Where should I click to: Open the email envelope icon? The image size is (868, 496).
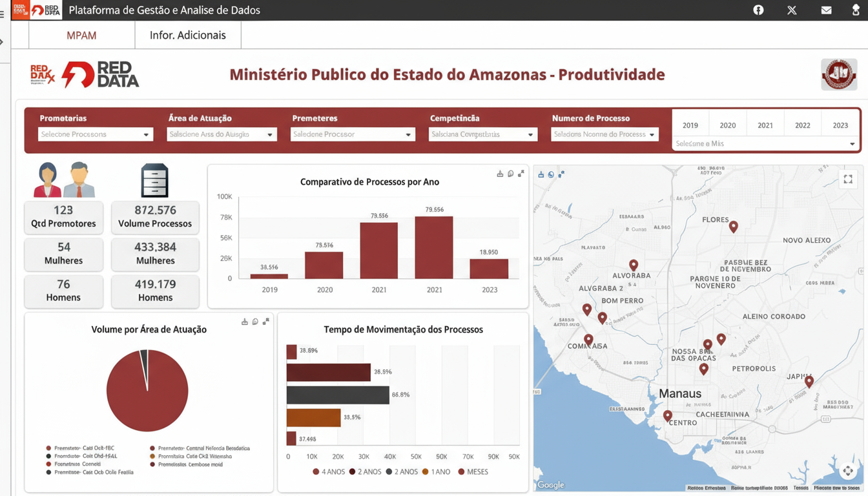pyautogui.click(x=826, y=10)
